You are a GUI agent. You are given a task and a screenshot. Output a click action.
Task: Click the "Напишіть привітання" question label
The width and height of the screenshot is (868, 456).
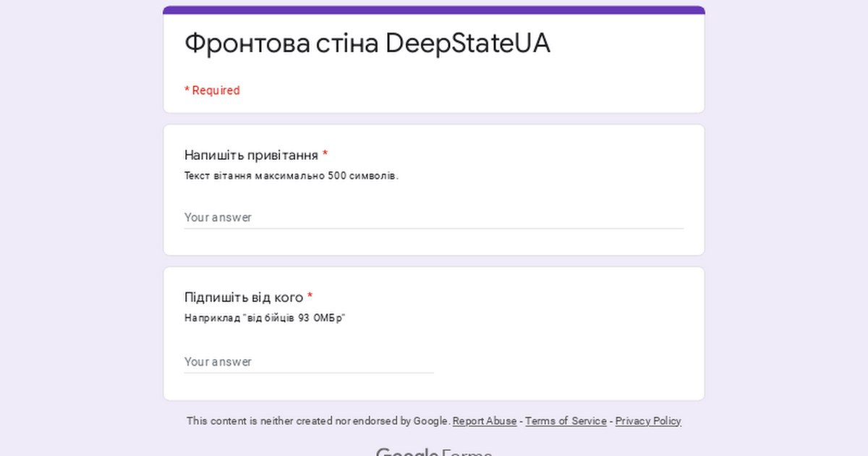pos(251,155)
